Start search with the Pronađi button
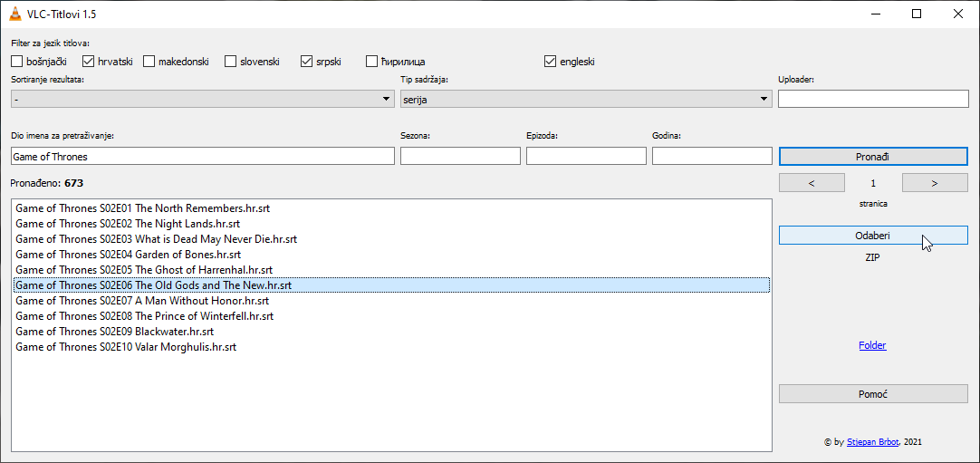The image size is (980, 463). (873, 156)
